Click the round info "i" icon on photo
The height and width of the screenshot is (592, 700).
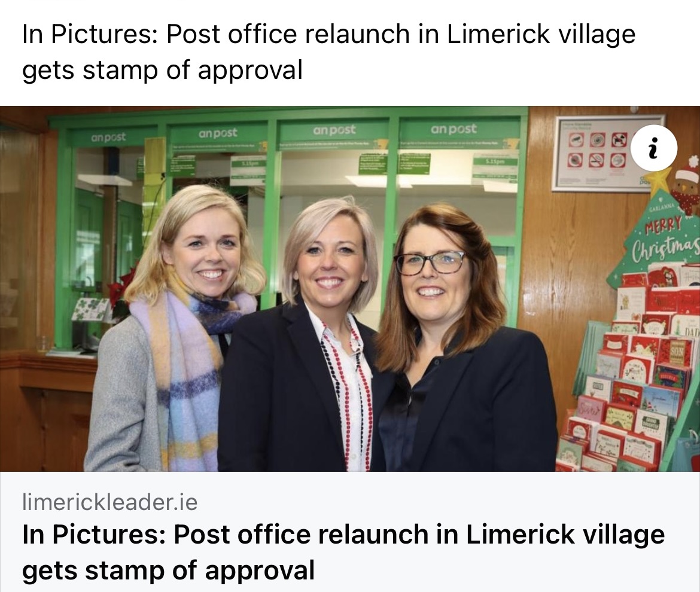654,148
